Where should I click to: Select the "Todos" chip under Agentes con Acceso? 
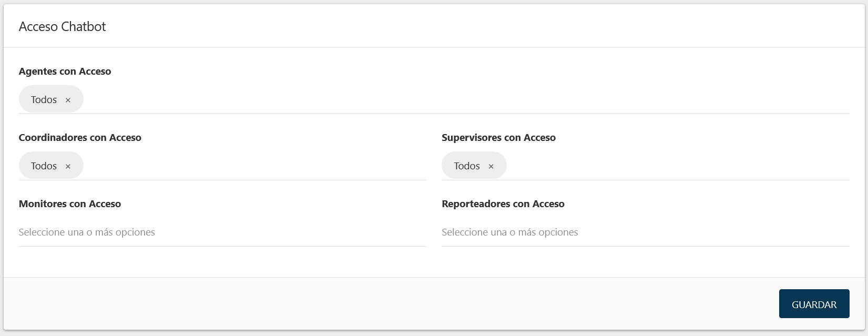(45, 99)
